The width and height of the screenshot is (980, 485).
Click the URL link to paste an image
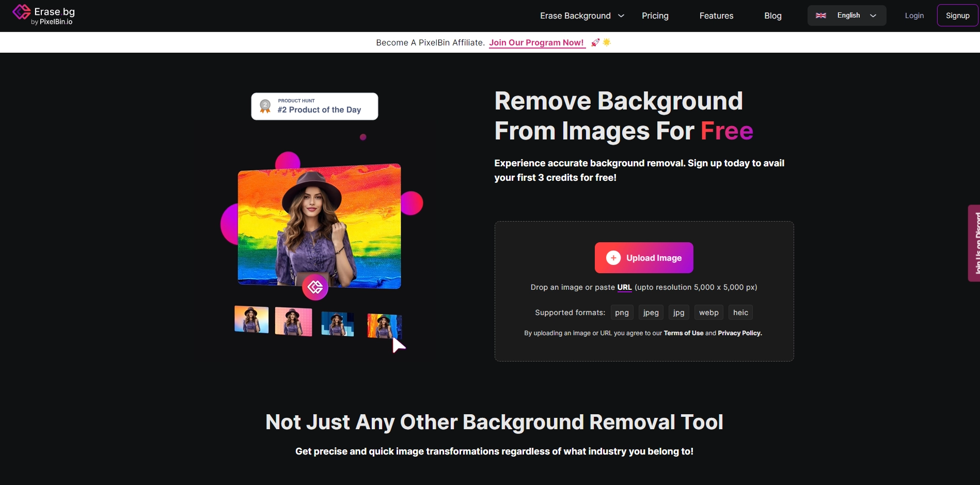[x=625, y=287]
